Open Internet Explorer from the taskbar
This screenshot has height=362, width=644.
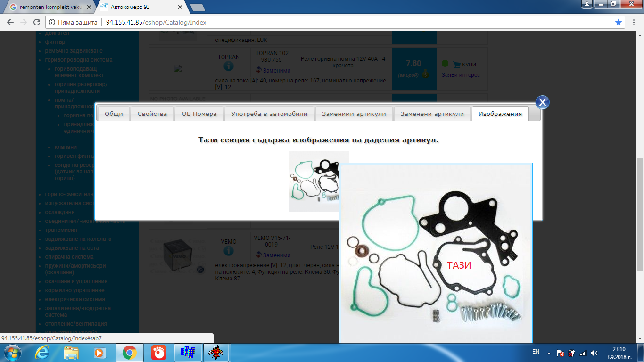coord(42,352)
